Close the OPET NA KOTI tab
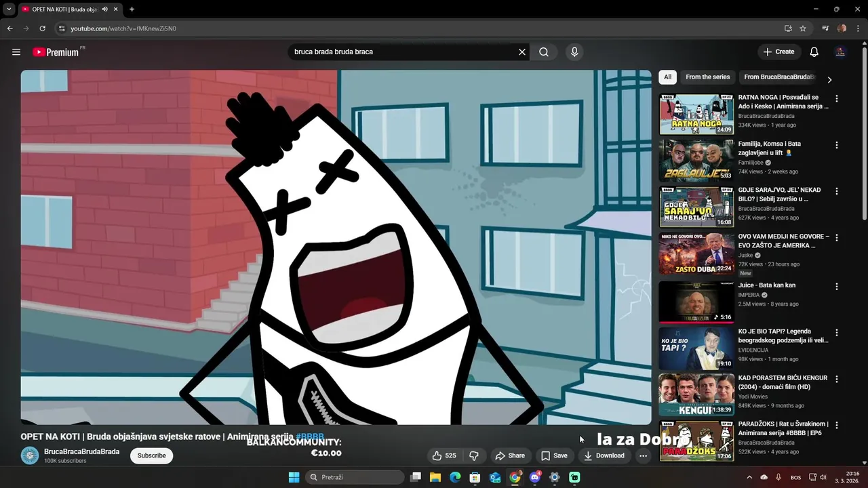Screen dimensions: 868x488 pos(116,9)
